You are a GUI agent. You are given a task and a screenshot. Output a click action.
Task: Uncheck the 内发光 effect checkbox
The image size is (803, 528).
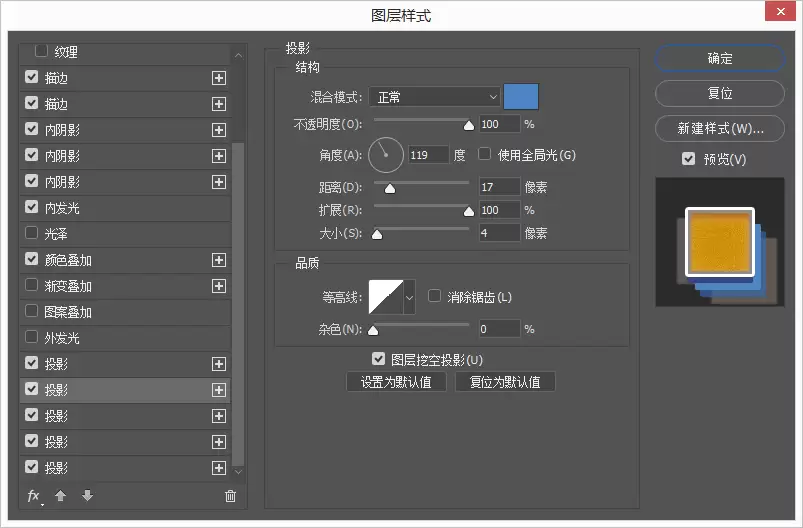(x=31, y=207)
